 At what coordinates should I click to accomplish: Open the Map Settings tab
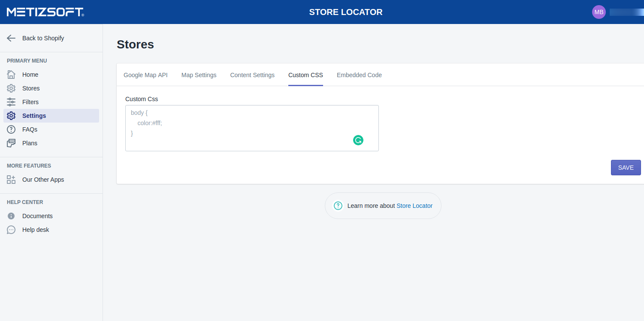point(199,75)
